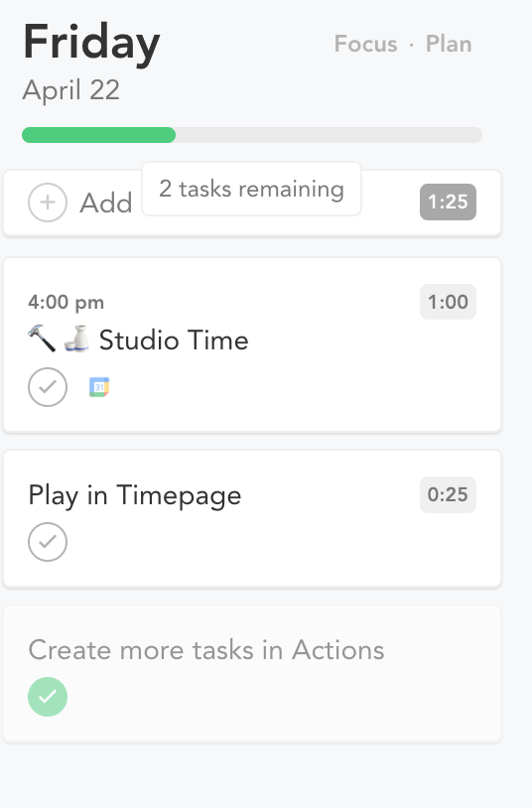The image size is (532, 808).
Task: Uncheck Create more tasks in Actions
Action: [48, 697]
